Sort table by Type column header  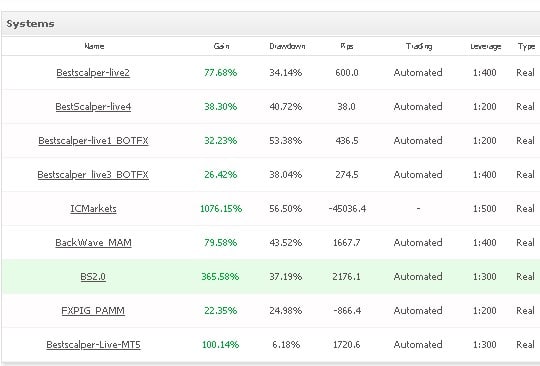pos(526,46)
